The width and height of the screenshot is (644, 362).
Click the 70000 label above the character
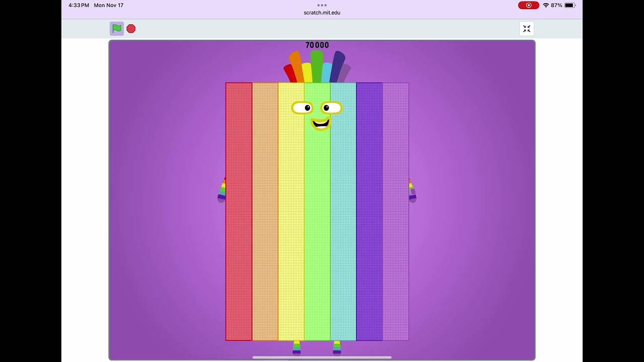317,45
